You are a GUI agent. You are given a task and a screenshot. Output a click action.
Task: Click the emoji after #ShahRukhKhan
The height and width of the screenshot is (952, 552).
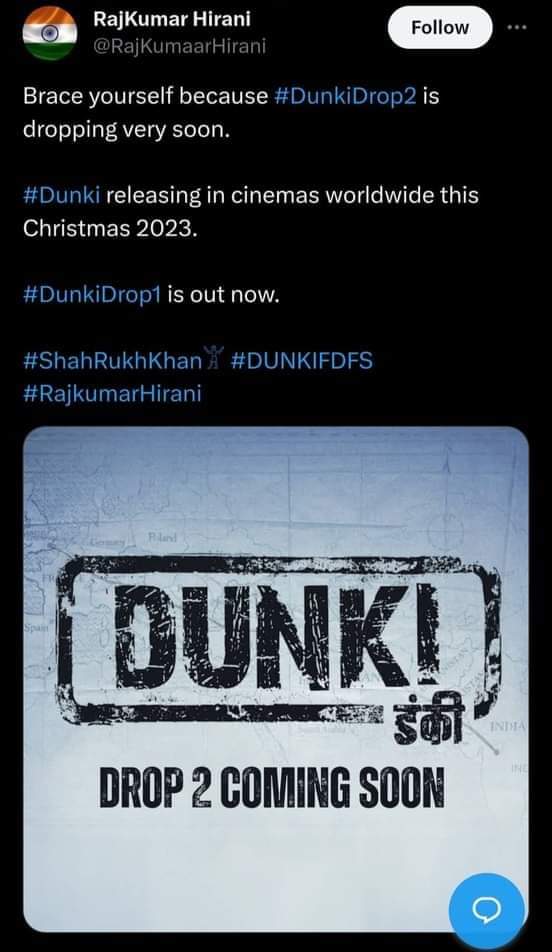click(x=216, y=358)
